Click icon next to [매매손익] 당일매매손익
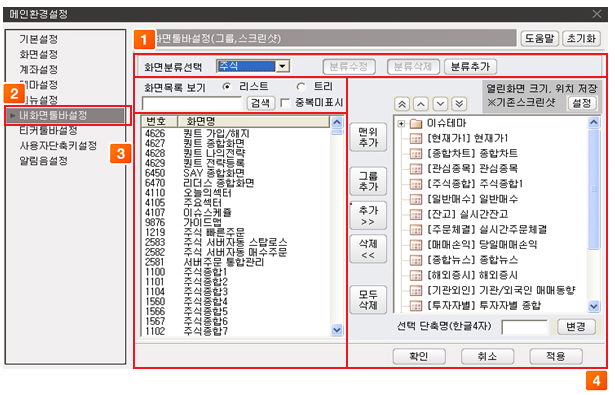The height and width of the screenshot is (395, 615). [x=415, y=245]
